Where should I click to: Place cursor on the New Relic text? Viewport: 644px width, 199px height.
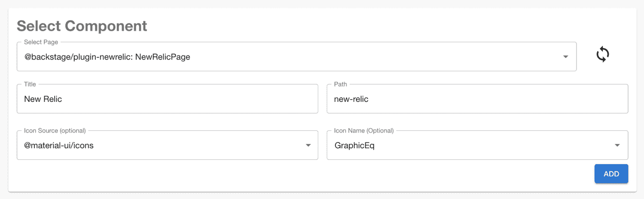point(43,99)
